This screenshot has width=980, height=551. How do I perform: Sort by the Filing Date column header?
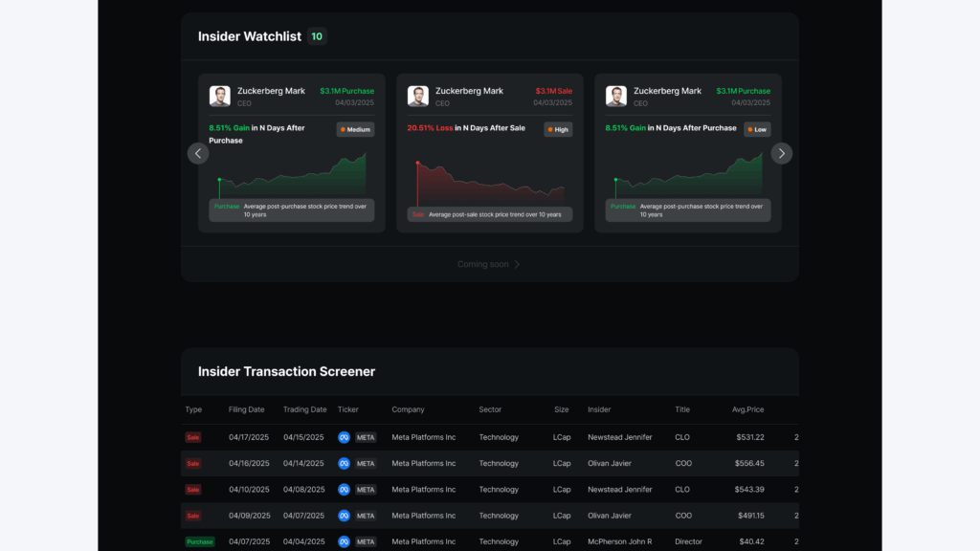246,409
